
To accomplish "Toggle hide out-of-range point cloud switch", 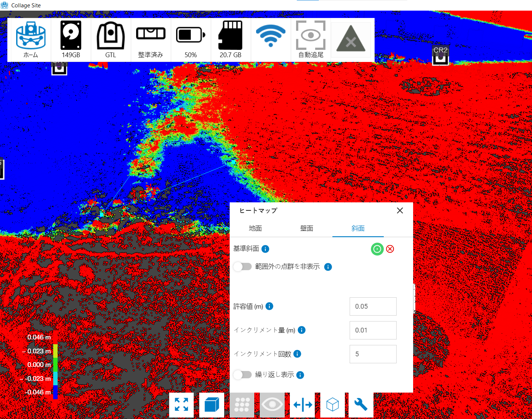I will point(243,267).
